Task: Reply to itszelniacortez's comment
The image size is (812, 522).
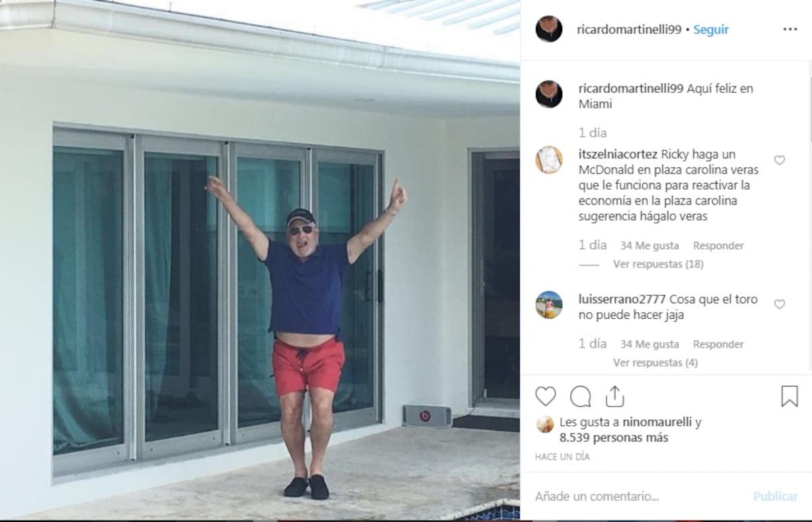Action: (718, 246)
